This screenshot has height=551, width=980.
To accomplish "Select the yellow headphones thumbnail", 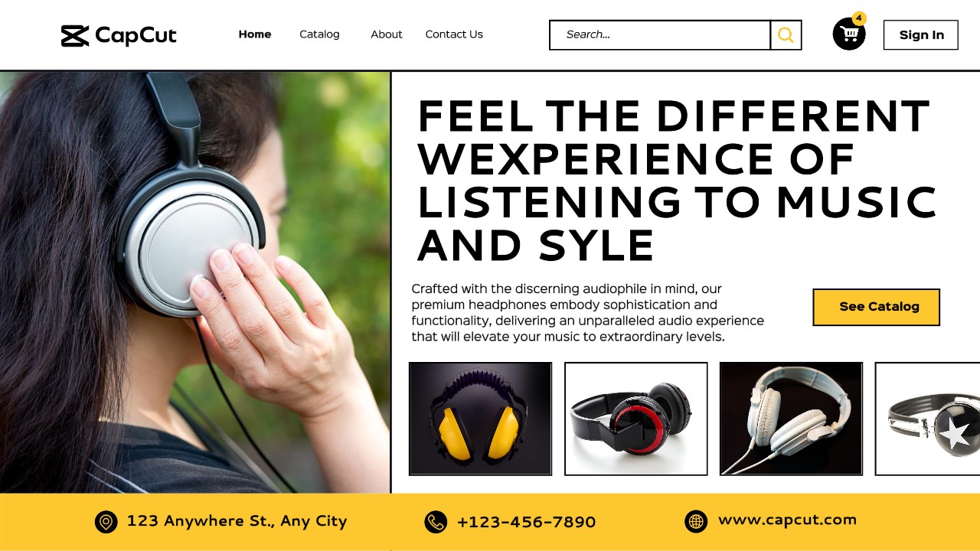I will click(481, 419).
